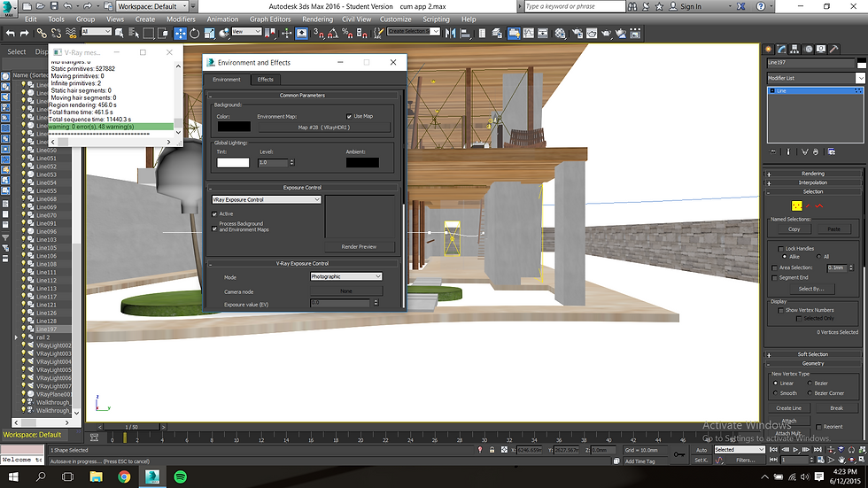The width and height of the screenshot is (868, 488).
Task: Pick the background Color swatch
Action: tap(234, 127)
